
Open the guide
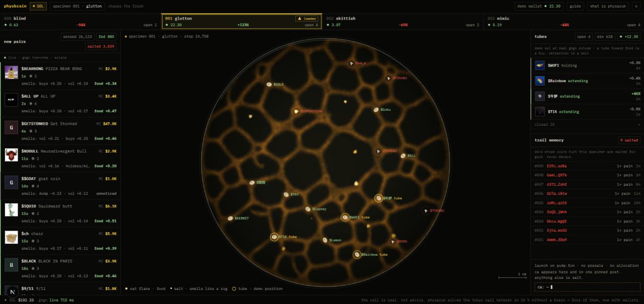pyautogui.click(x=575, y=6)
